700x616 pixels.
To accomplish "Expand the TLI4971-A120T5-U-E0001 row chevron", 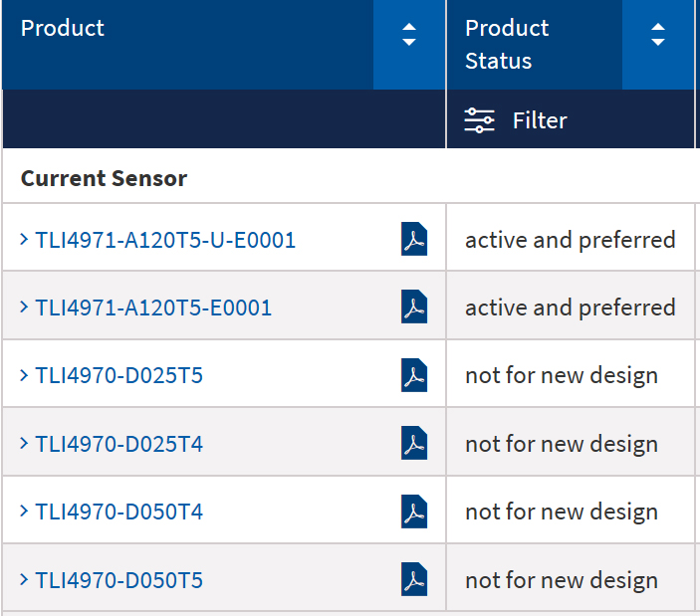I will point(24,240).
